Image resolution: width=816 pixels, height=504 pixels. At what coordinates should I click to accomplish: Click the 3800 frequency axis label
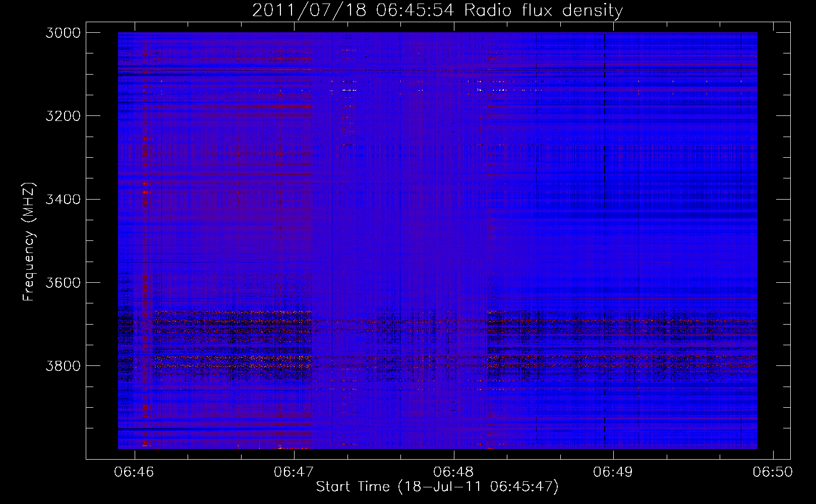[x=63, y=365]
